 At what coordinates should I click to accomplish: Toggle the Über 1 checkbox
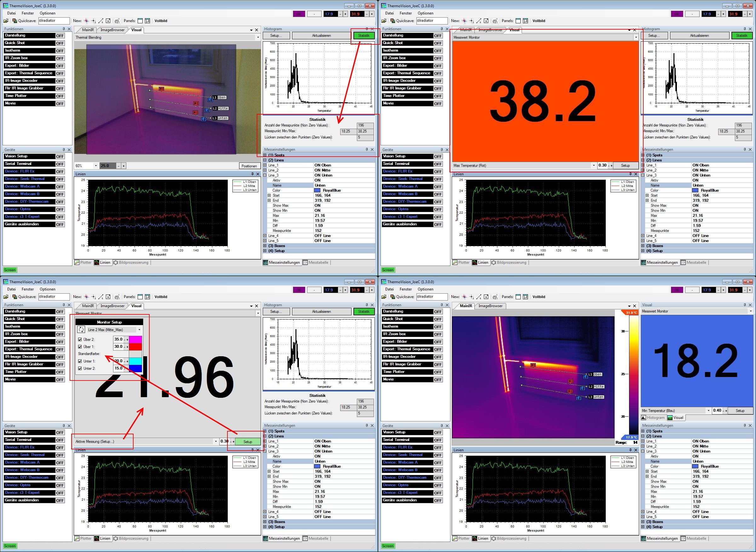pyautogui.click(x=80, y=347)
